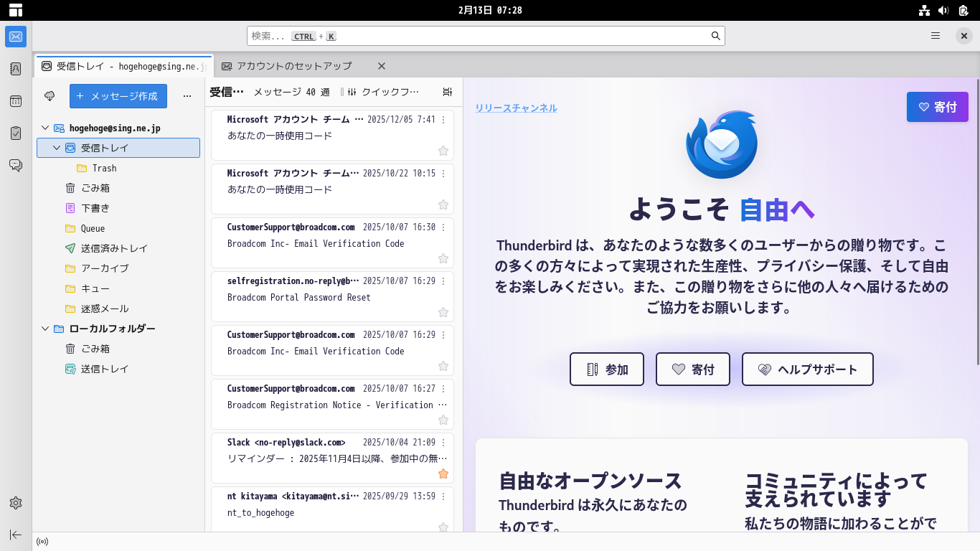Open the volume indicator
Image resolution: width=980 pixels, height=551 pixels.
click(943, 10)
